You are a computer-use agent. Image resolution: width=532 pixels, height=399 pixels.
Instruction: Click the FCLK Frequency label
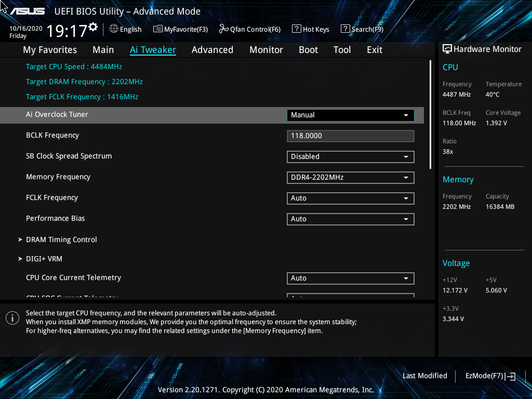pyautogui.click(x=52, y=197)
